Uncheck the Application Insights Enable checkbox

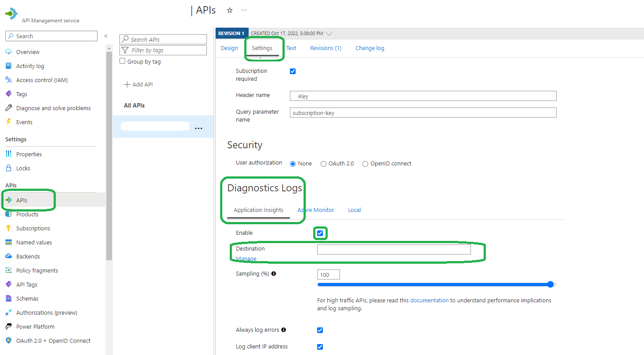(x=320, y=233)
